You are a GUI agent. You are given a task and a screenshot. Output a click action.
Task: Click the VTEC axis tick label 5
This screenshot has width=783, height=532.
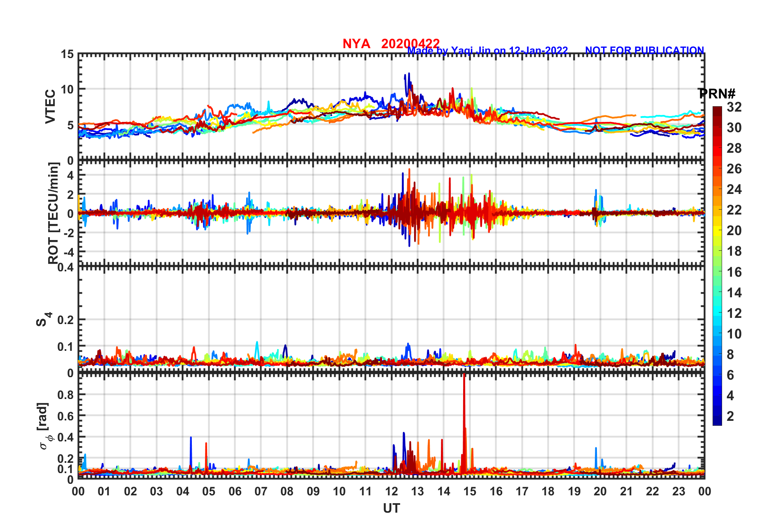pos(70,125)
